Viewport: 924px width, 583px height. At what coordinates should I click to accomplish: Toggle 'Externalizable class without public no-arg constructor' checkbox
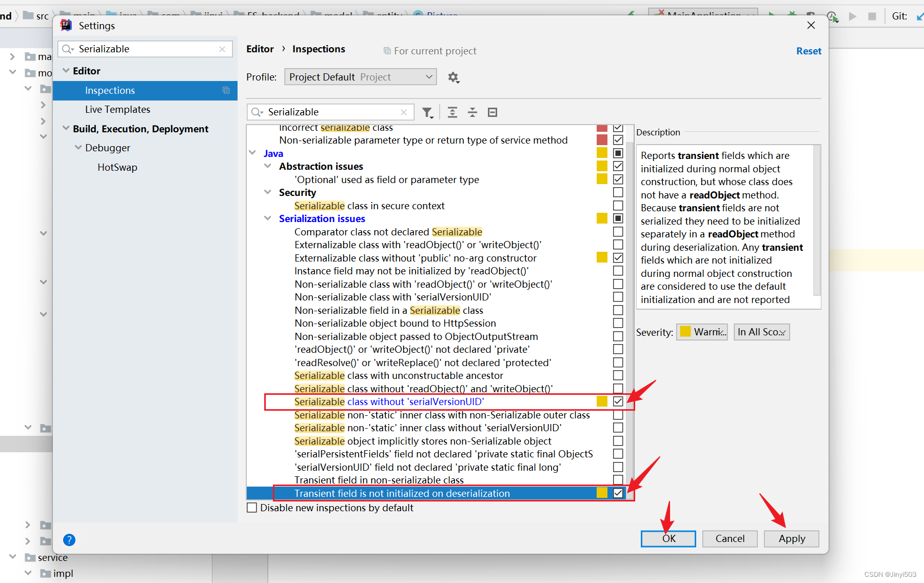pyautogui.click(x=618, y=258)
